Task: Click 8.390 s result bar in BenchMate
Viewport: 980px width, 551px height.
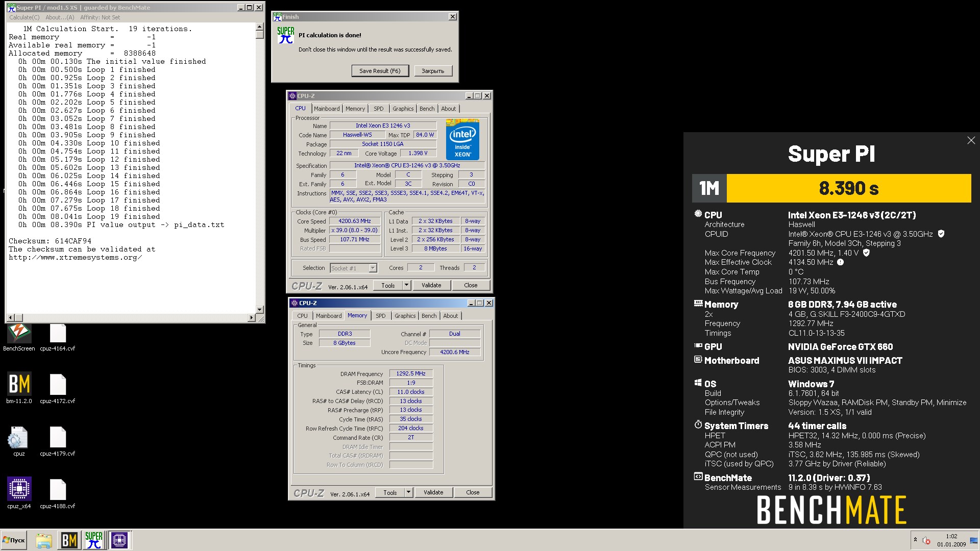Action: [849, 188]
